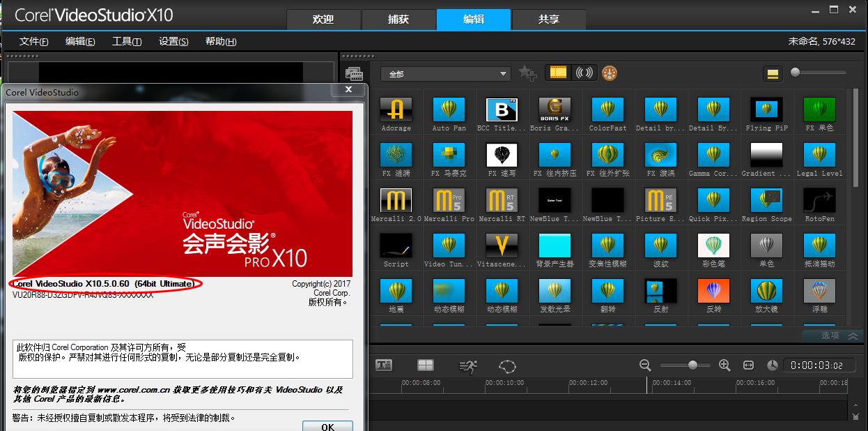Zoom out the timeline with minus magnifier
Viewport: 868px width, 431px height.
(x=645, y=365)
